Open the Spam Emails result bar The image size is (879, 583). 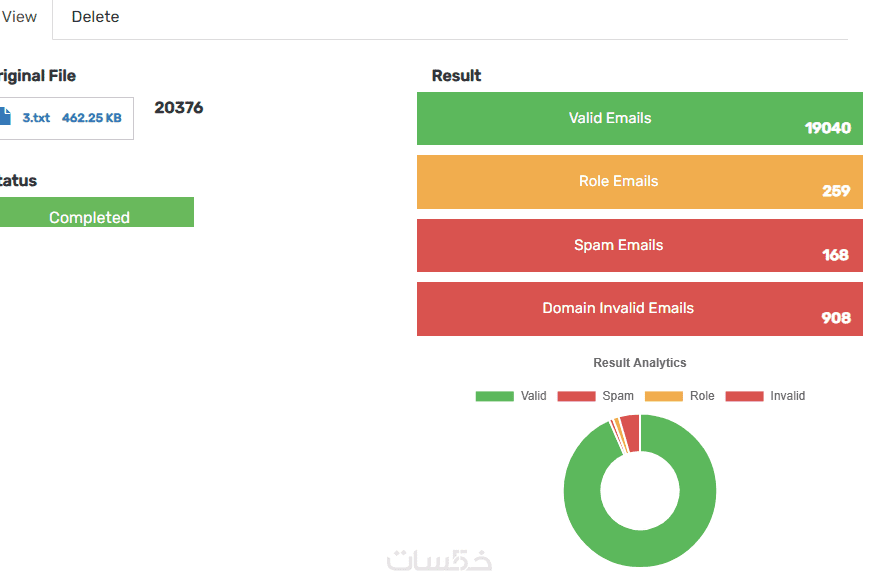639,245
